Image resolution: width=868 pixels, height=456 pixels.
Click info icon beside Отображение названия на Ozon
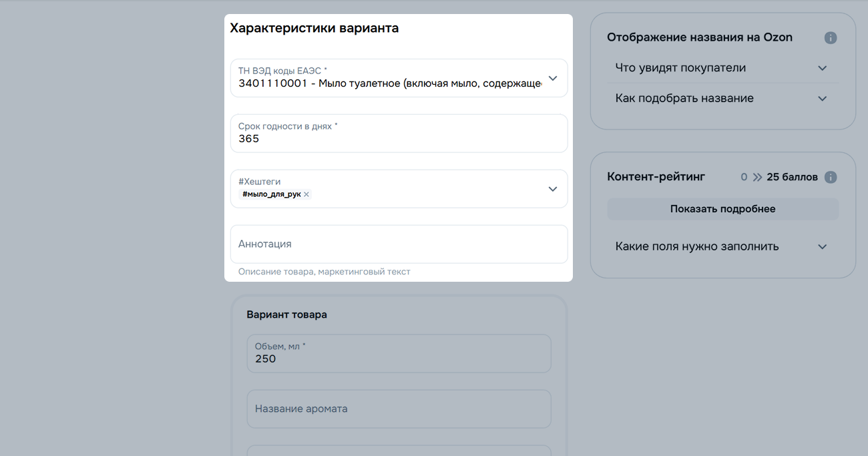[830, 38]
